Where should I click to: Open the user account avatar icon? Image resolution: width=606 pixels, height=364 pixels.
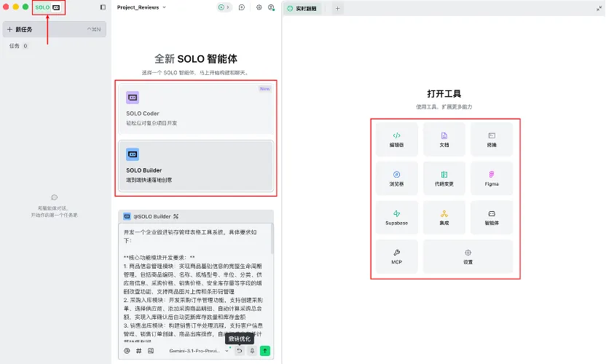click(x=271, y=7)
